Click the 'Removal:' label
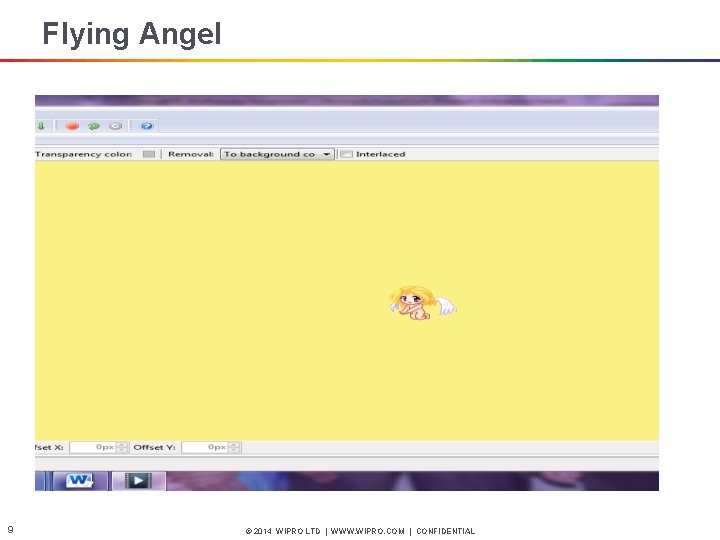The height and width of the screenshot is (540, 720). [x=191, y=154]
